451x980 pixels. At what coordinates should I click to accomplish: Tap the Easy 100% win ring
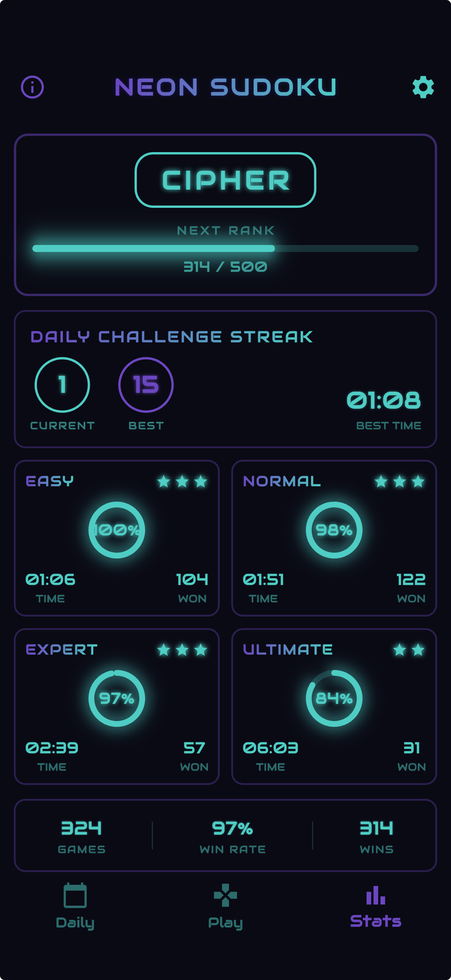coord(117,530)
